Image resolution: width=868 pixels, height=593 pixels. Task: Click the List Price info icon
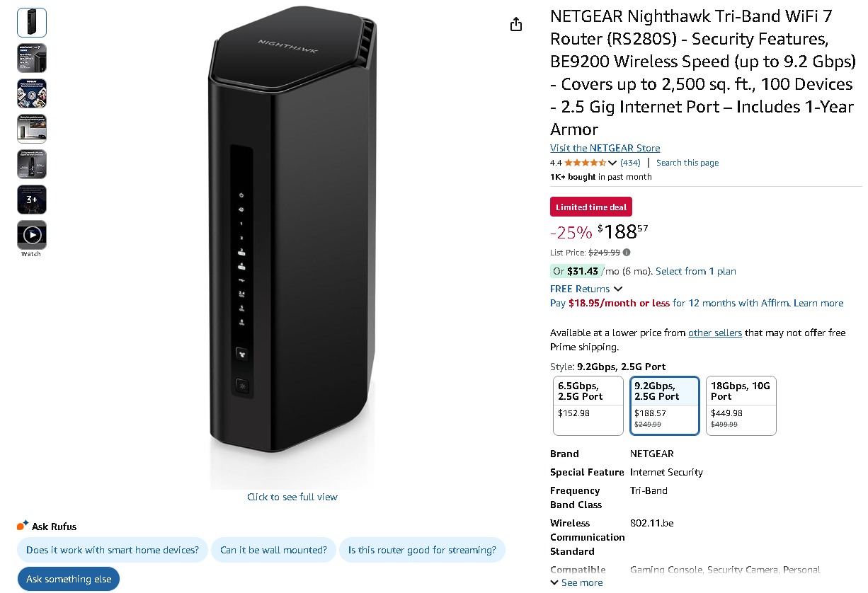627,252
